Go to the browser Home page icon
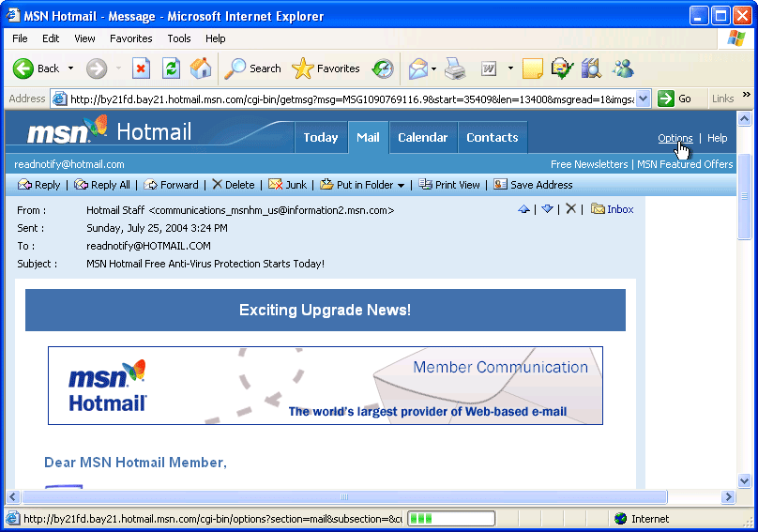This screenshot has width=758, height=532. (x=200, y=68)
